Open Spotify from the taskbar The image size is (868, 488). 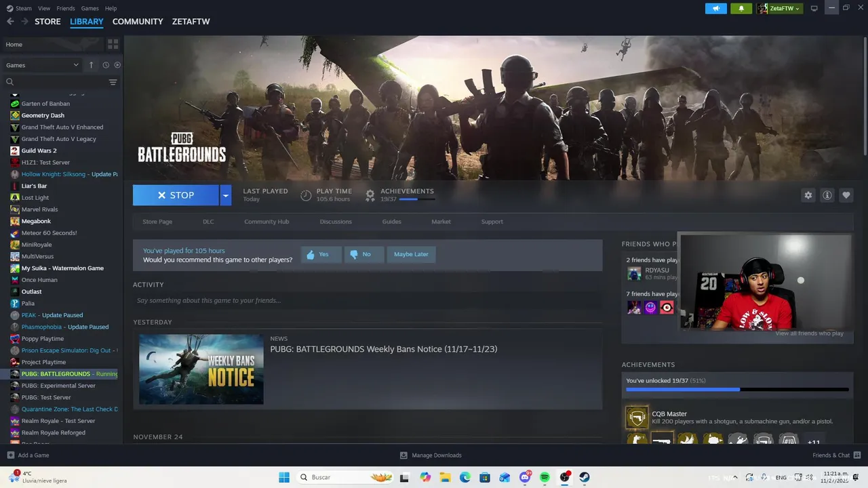coord(545,477)
